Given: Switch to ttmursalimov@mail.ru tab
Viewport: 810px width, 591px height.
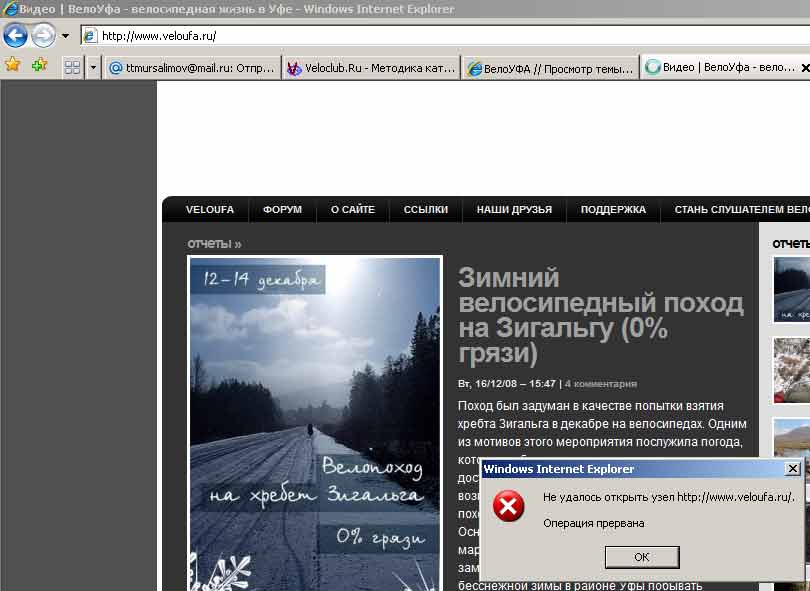Looking at the screenshot, I should [x=192, y=68].
